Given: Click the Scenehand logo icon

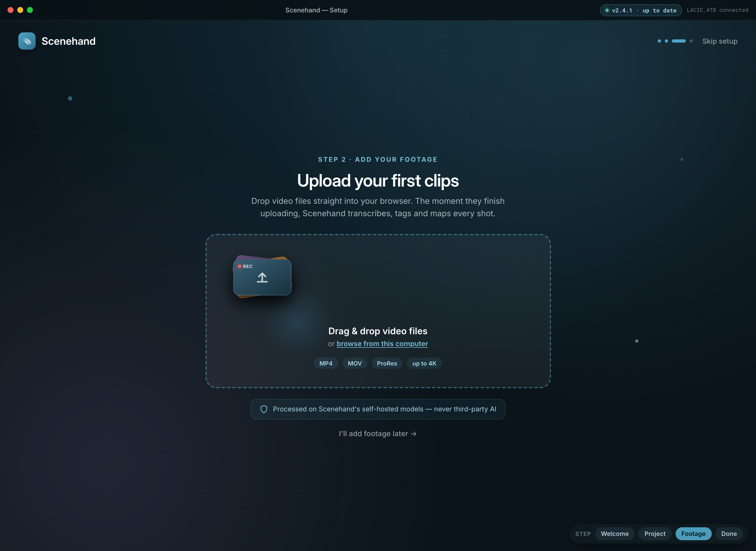Looking at the screenshot, I should [x=27, y=41].
